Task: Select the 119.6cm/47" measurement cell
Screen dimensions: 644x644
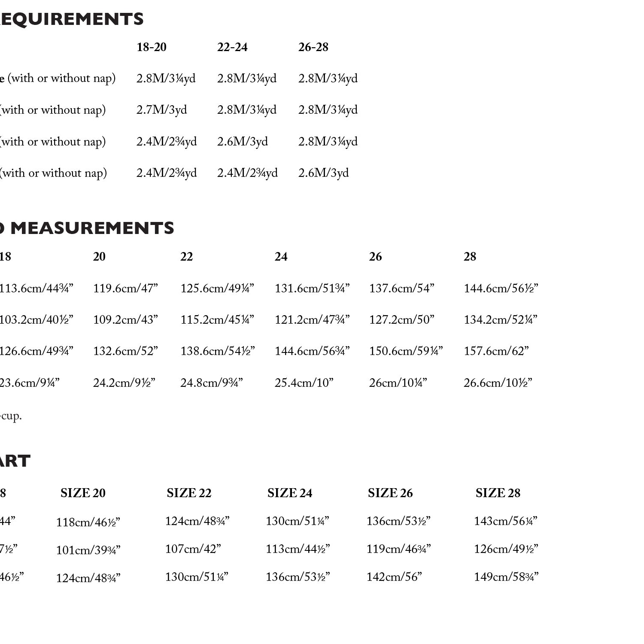Action: tap(126, 288)
